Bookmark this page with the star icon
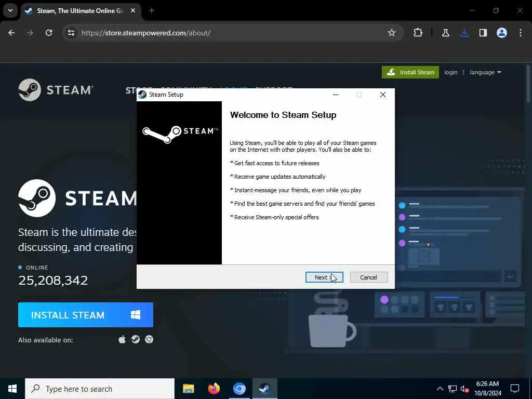The width and height of the screenshot is (532, 399). coord(392,33)
